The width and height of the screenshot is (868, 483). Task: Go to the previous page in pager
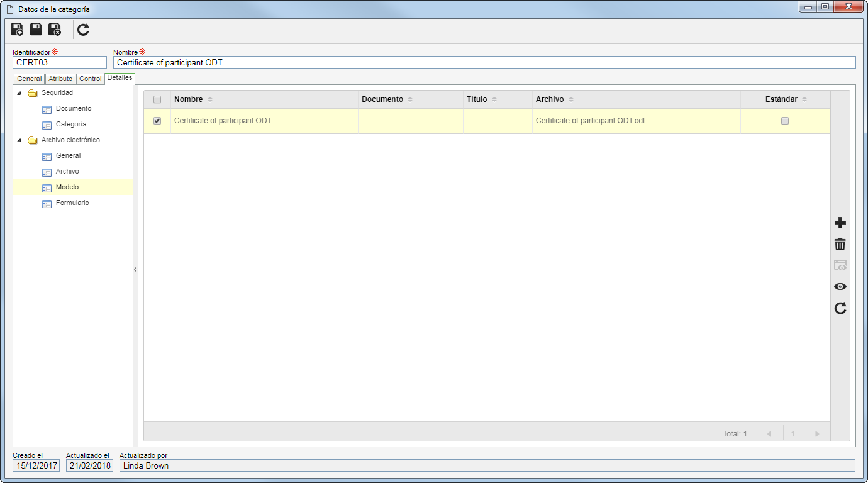[x=769, y=434]
